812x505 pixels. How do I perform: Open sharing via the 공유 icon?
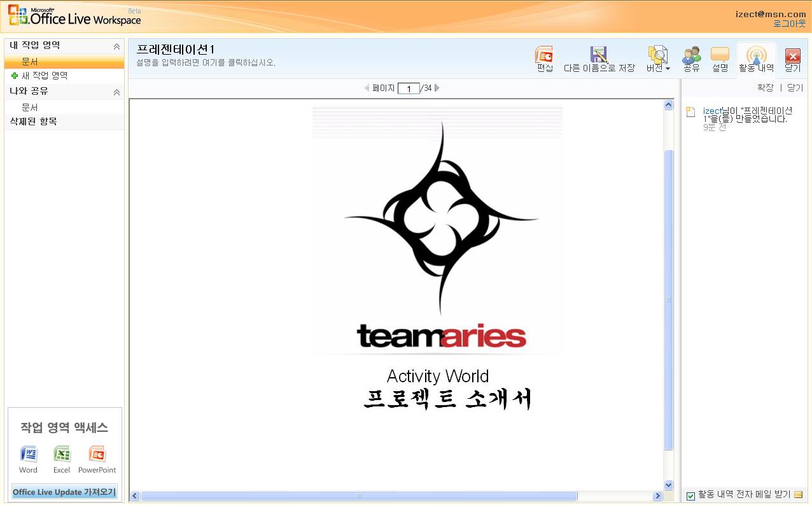(x=691, y=57)
